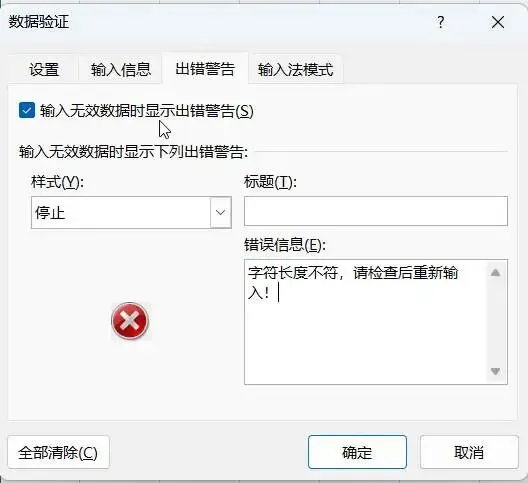Open the 输入法模式 tab

(x=296, y=69)
